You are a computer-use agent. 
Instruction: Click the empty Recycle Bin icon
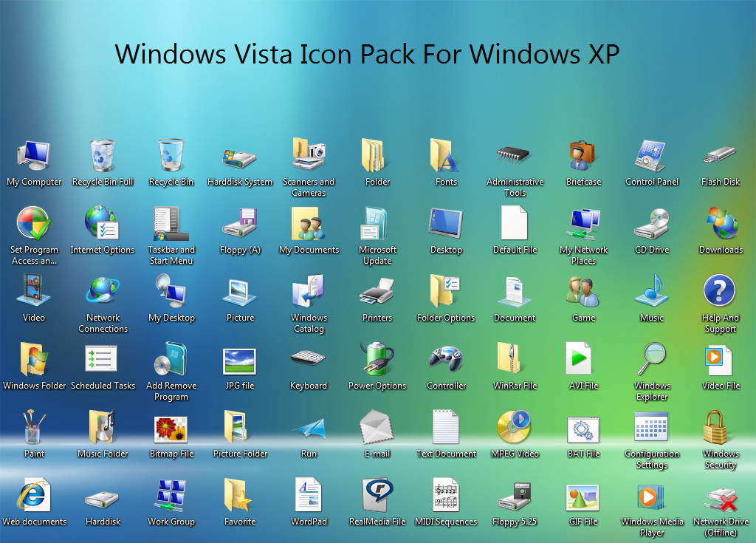point(171,155)
